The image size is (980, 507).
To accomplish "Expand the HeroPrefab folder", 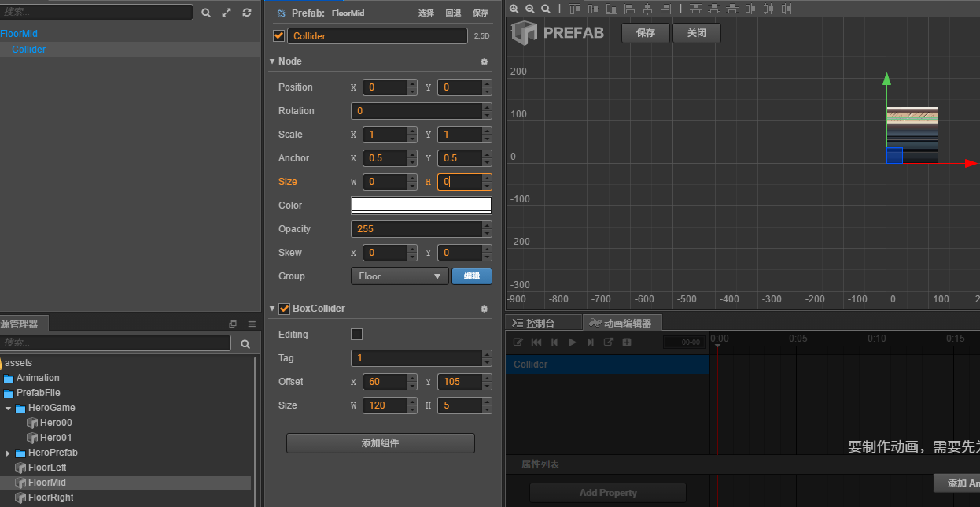I will 8,453.
